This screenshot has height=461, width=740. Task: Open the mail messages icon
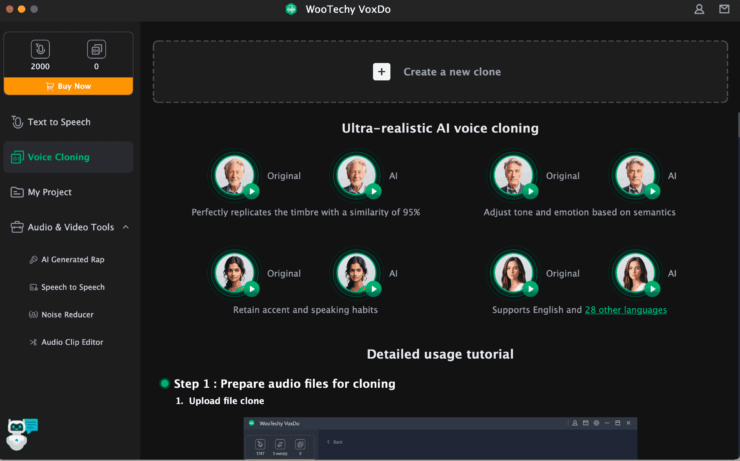pyautogui.click(x=724, y=9)
